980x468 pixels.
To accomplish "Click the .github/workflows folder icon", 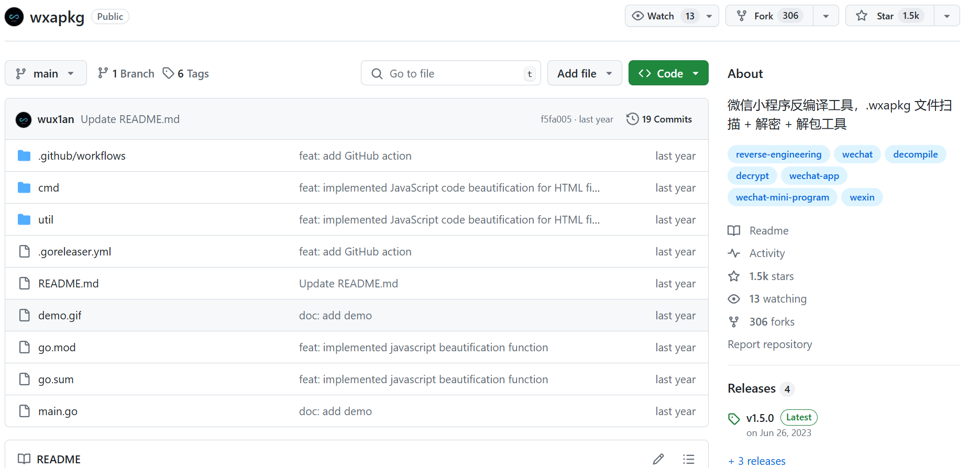I will pos(24,156).
